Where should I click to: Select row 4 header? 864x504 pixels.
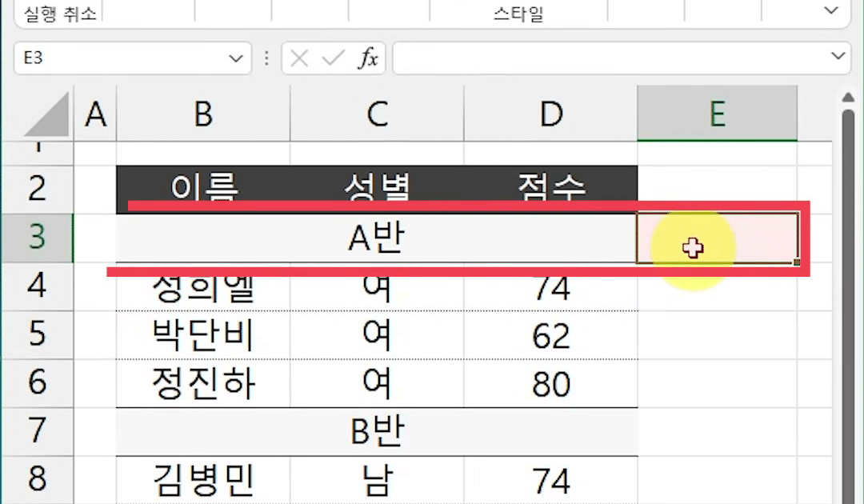(x=37, y=286)
